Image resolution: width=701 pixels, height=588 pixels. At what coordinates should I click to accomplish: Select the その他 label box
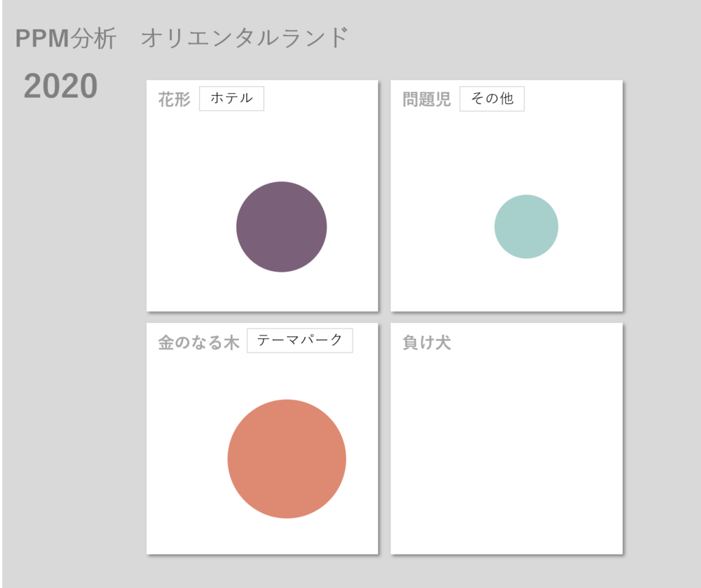[492, 99]
